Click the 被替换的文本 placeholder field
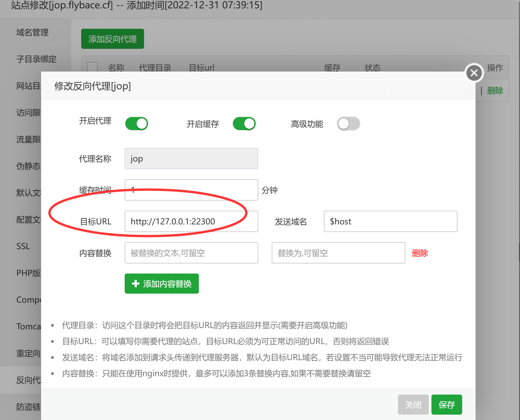This screenshot has height=420, width=520. tap(191, 253)
